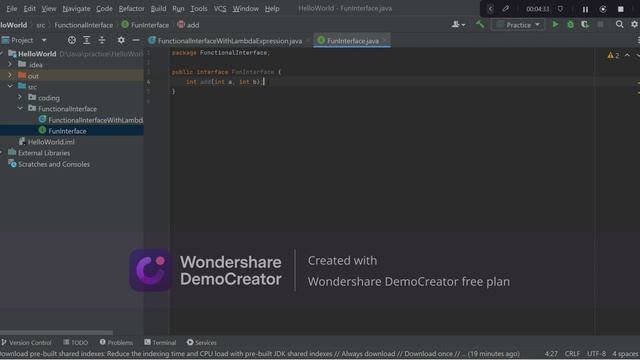Run Practice with coverage

(x=585, y=25)
